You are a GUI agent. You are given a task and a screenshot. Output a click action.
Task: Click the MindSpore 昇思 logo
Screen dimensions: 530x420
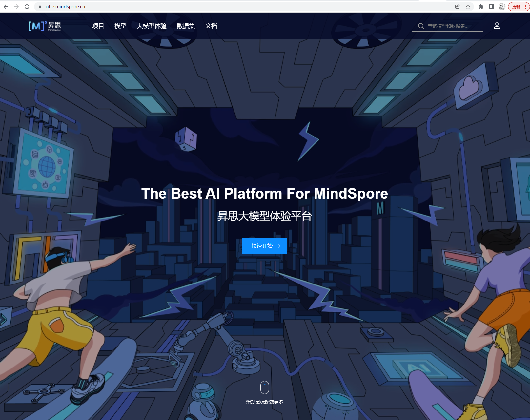44,26
